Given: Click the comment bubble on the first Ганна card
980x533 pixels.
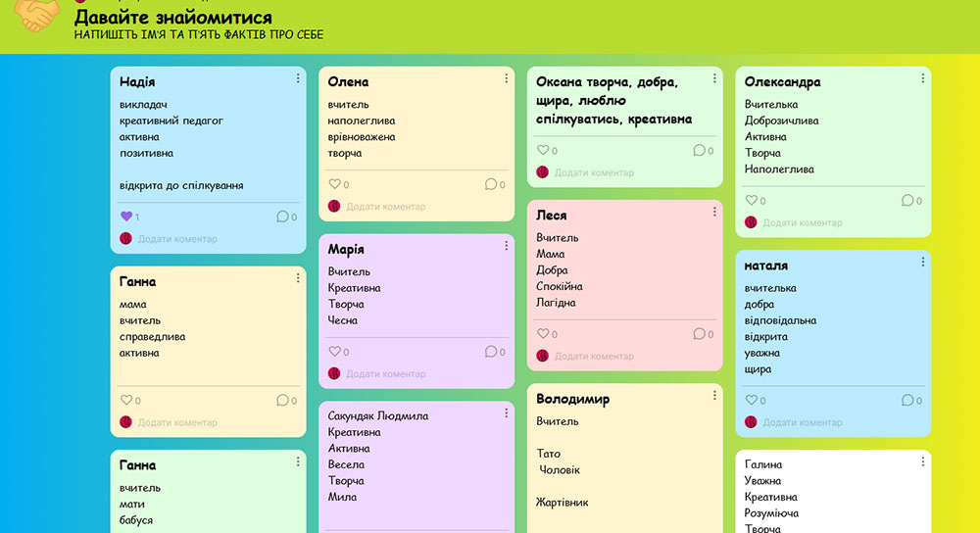Looking at the screenshot, I should (x=282, y=400).
